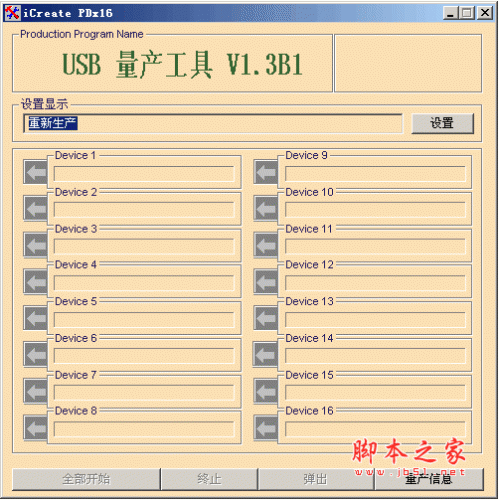Image resolution: width=499 pixels, height=500 pixels.
Task: Click the arrow button for Device 7
Action: point(35,391)
